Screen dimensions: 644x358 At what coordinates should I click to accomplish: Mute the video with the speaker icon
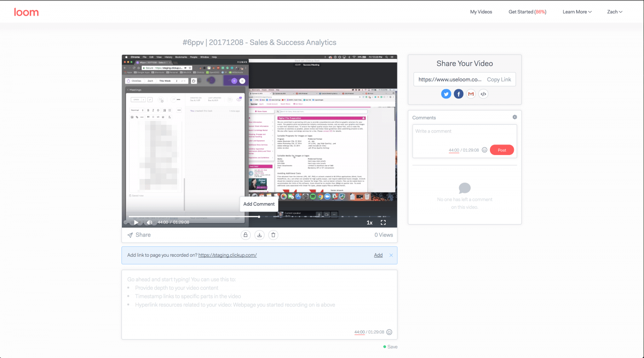point(149,223)
